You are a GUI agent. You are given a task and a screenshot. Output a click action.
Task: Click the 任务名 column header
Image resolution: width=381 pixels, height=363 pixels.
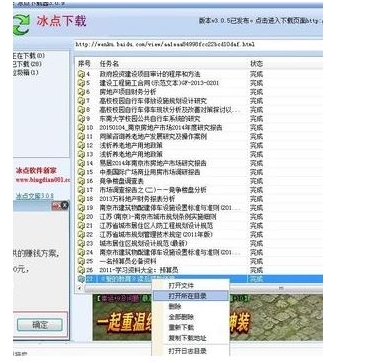click(x=109, y=64)
